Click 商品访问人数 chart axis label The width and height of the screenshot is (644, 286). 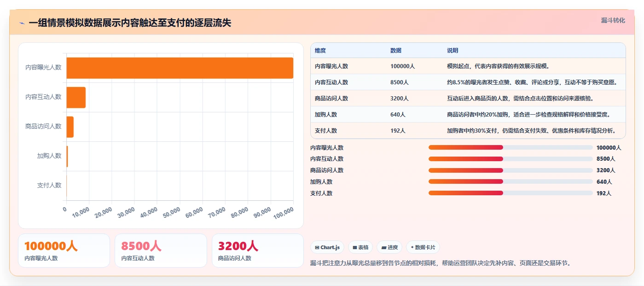[x=43, y=126]
